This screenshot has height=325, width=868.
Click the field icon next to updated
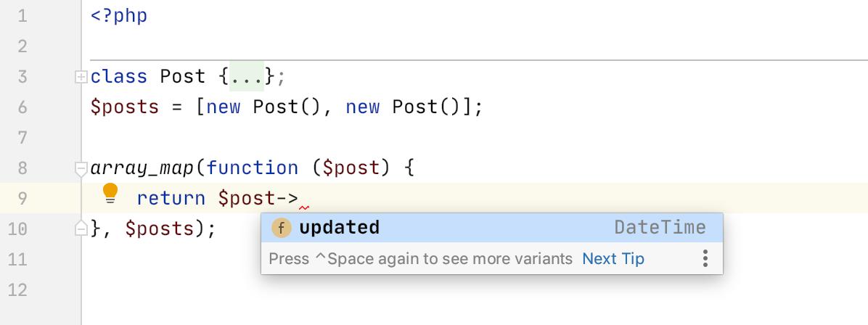pyautogui.click(x=282, y=228)
